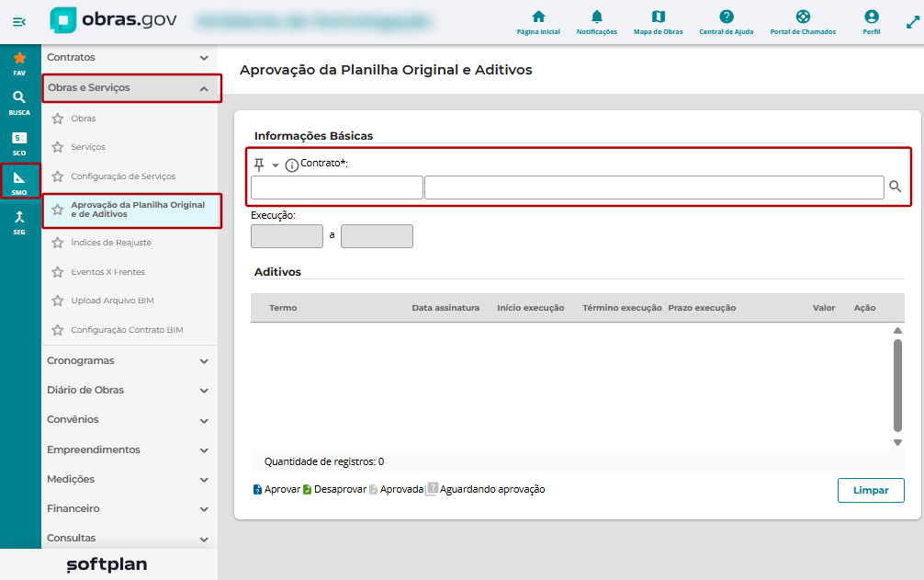
Task: Click the Limpar button
Action: (871, 491)
